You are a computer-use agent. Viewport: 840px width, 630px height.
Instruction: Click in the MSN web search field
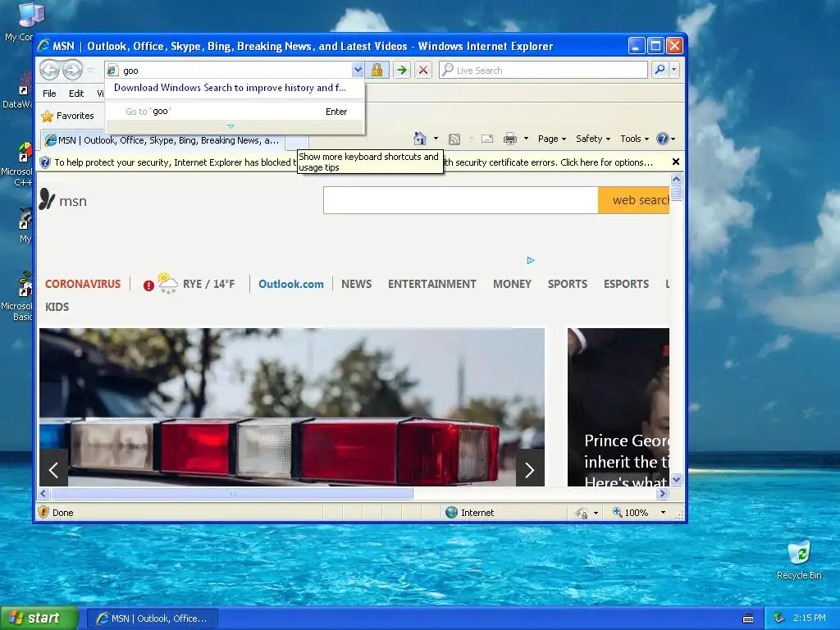pos(461,200)
